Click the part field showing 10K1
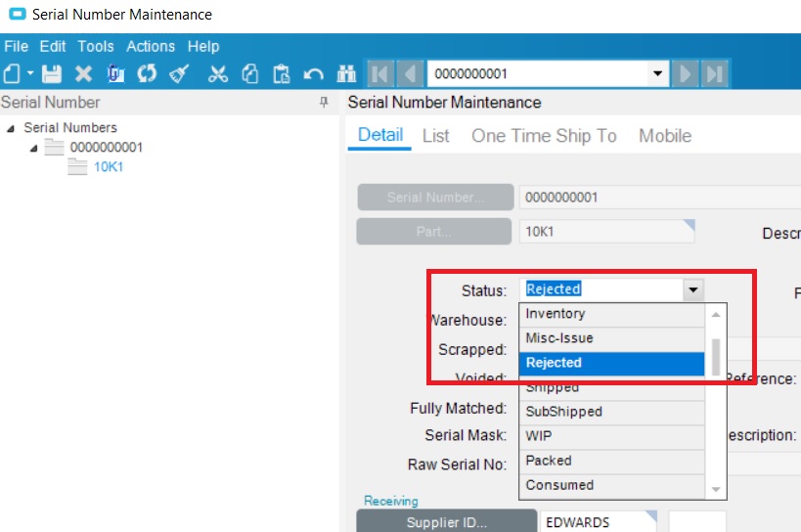The height and width of the screenshot is (532, 801). coord(607,231)
